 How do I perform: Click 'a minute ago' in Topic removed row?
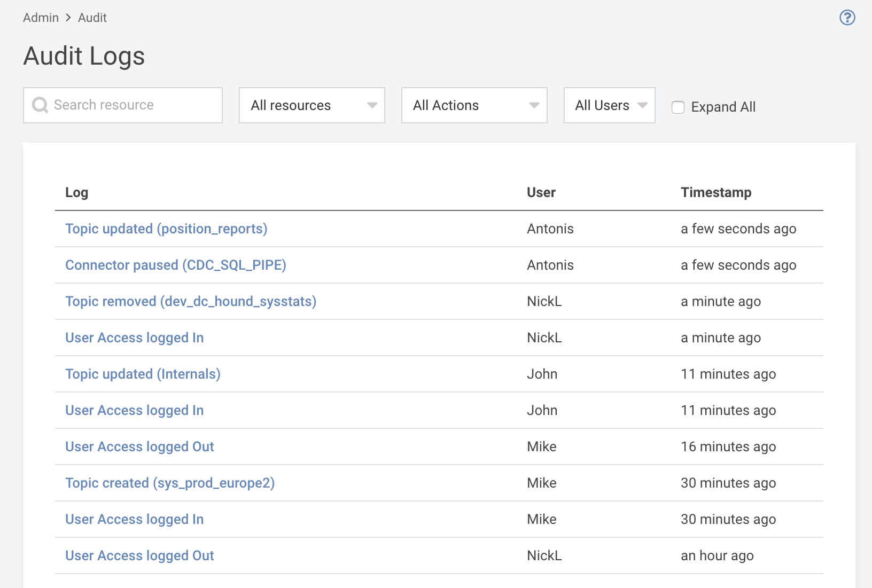click(x=721, y=301)
